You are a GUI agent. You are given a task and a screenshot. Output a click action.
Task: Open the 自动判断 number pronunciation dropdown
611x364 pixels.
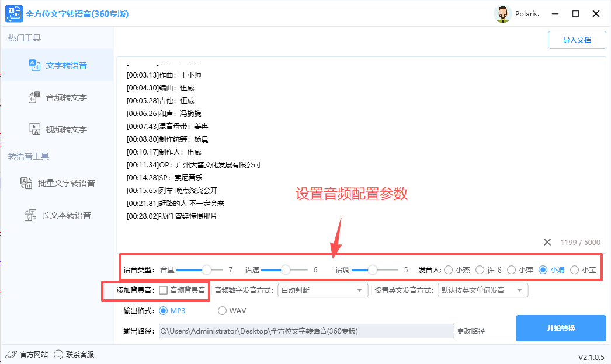coord(322,290)
